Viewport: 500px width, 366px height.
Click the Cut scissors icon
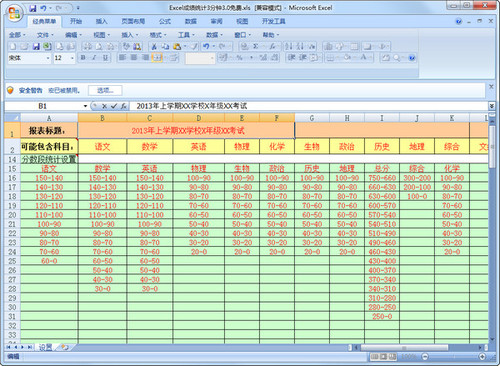154,46
